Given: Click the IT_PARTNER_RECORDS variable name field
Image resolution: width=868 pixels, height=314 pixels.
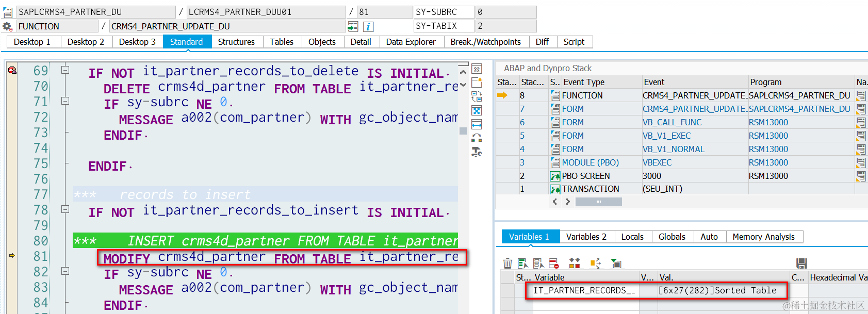Looking at the screenshot, I should click(586, 291).
